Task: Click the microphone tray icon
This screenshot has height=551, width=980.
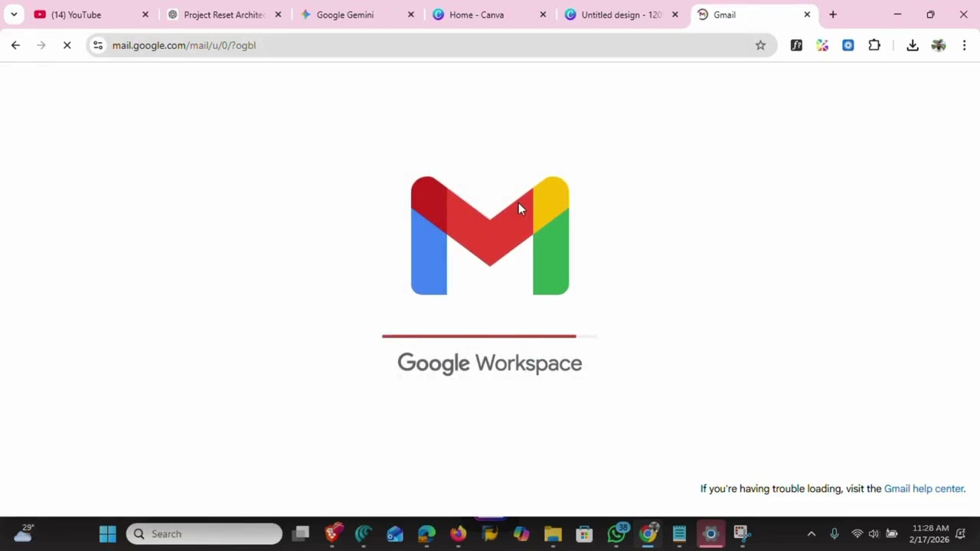Action: point(835,534)
